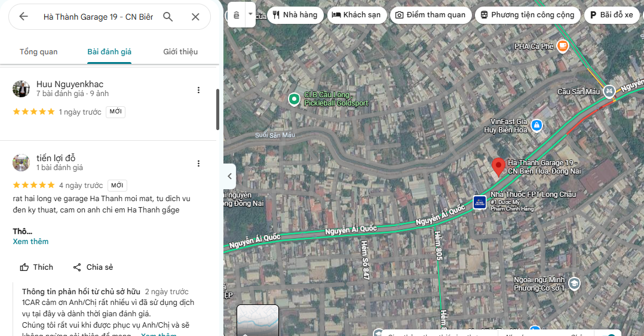Click '7 bài đánh giá · 9 ảnh' text
This screenshot has width=644, height=336.
click(72, 94)
